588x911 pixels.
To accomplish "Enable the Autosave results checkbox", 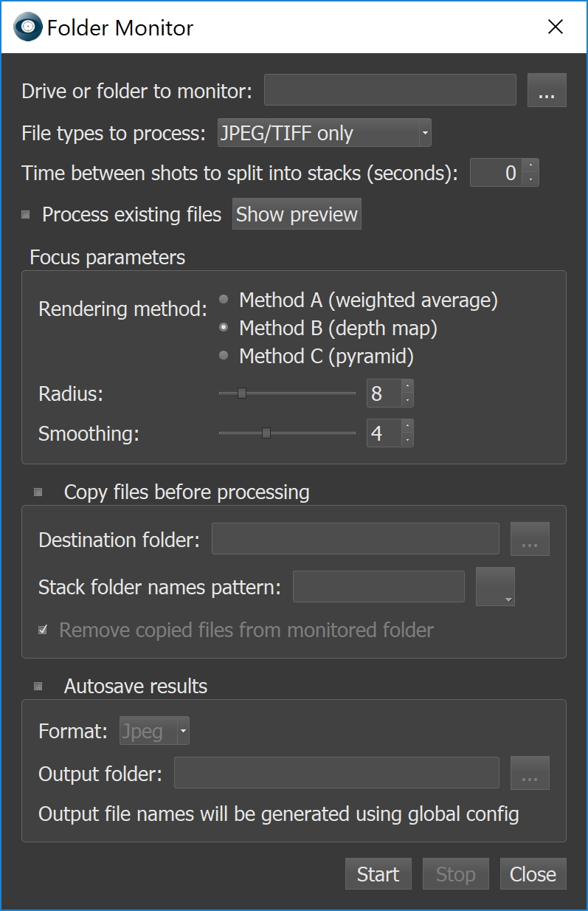I will [38, 687].
